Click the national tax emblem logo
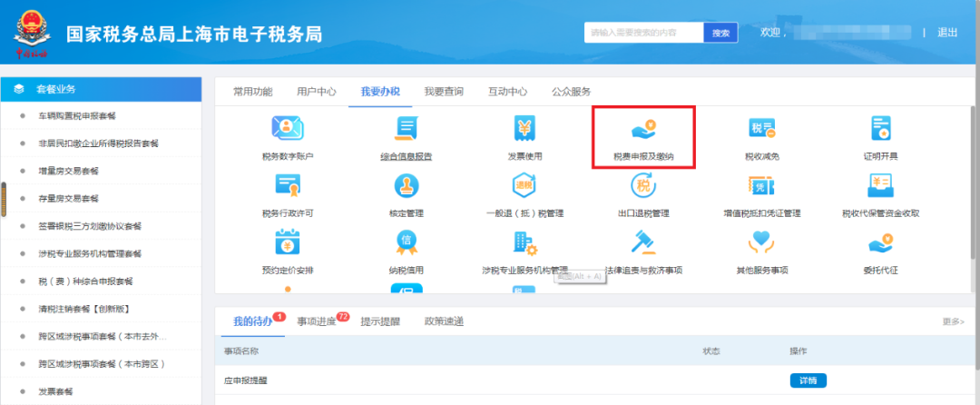Viewport: 980px width, 405px height. 31,33
